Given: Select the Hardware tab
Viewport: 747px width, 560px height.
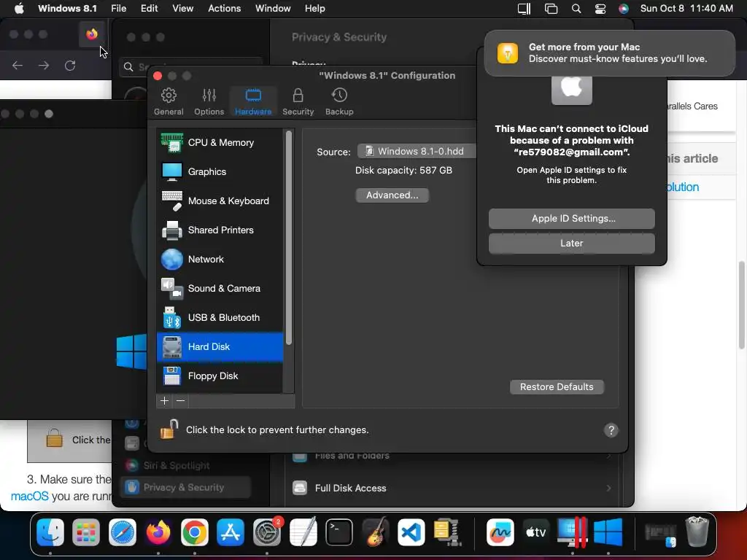Looking at the screenshot, I should [x=253, y=101].
